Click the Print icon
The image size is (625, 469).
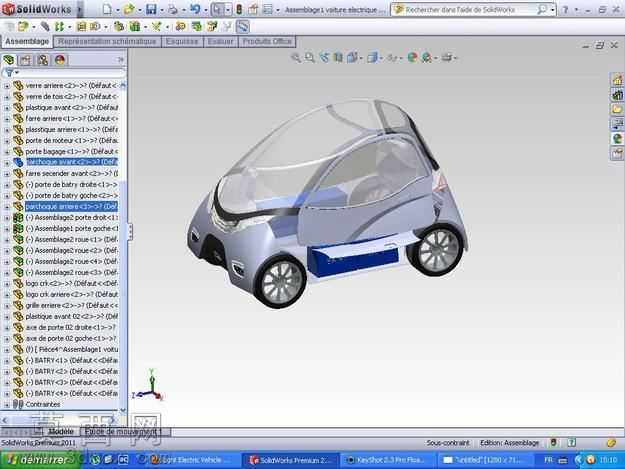tap(173, 10)
